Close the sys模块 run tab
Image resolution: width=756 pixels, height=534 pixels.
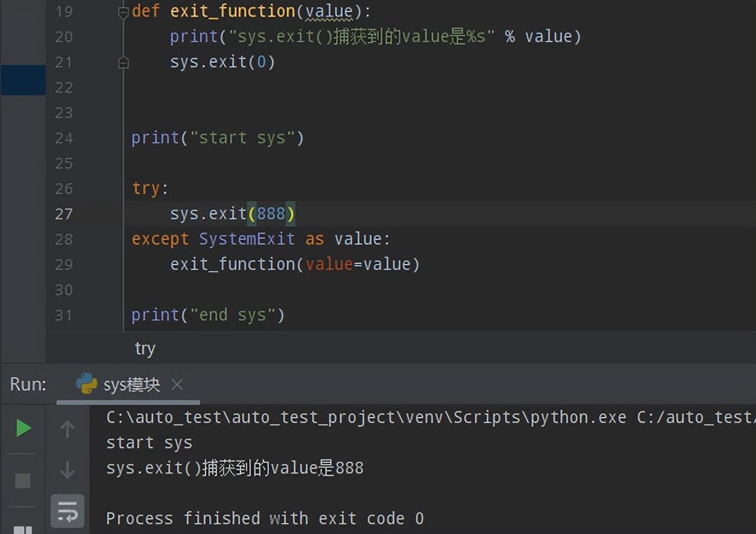(x=177, y=384)
